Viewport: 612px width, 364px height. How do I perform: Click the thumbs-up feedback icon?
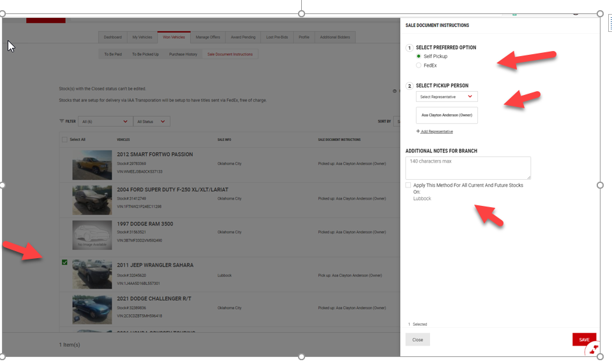(x=593, y=350)
